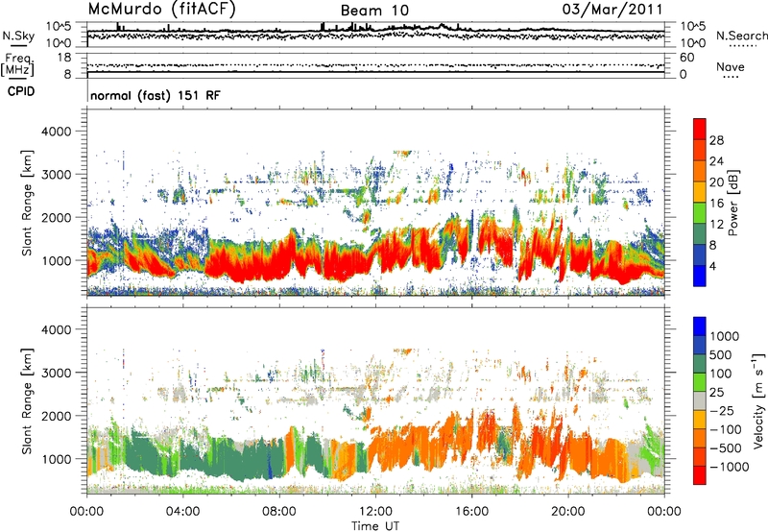Click the red top of power colorbar
768x532 pixels.
[700, 129]
